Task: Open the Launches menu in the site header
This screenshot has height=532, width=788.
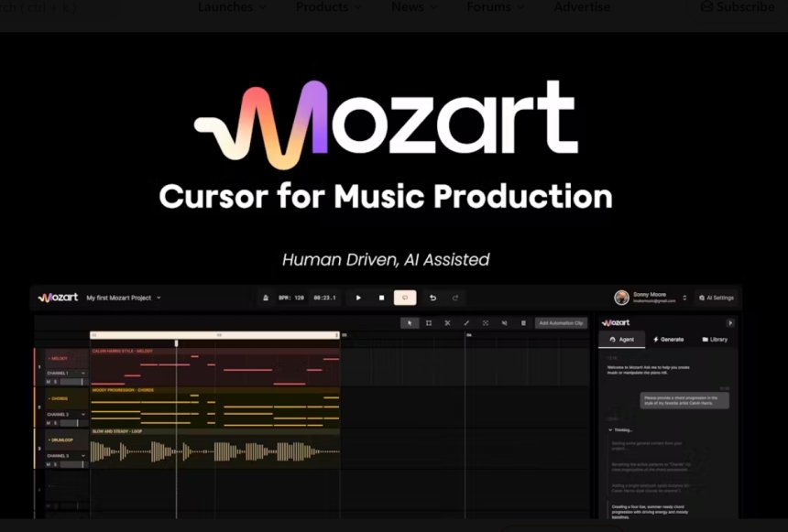Action: (232, 7)
